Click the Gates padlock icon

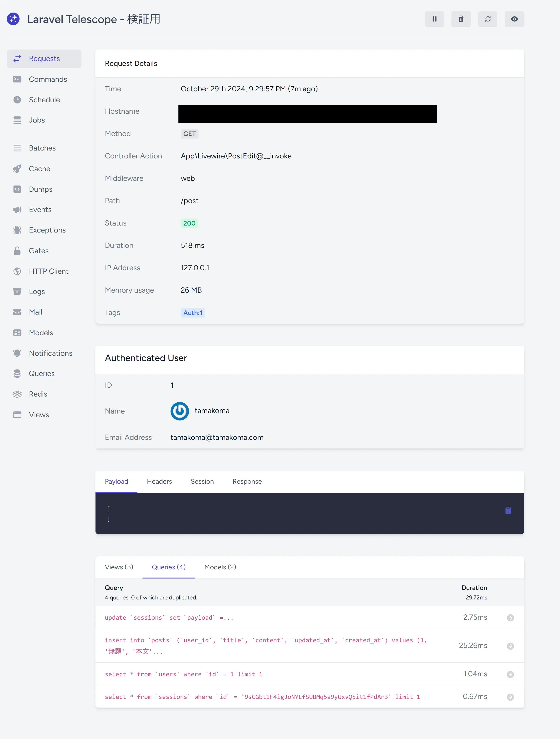pyautogui.click(x=17, y=250)
